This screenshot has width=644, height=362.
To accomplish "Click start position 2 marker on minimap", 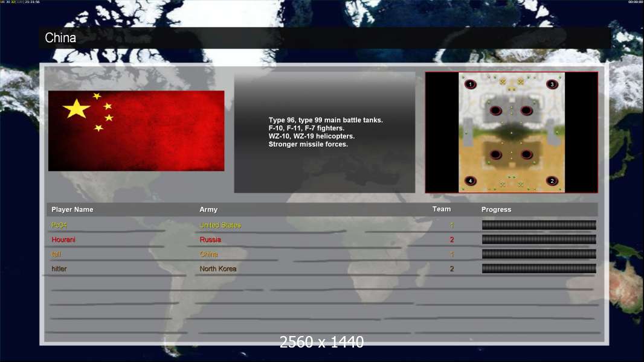I will click(x=552, y=181).
